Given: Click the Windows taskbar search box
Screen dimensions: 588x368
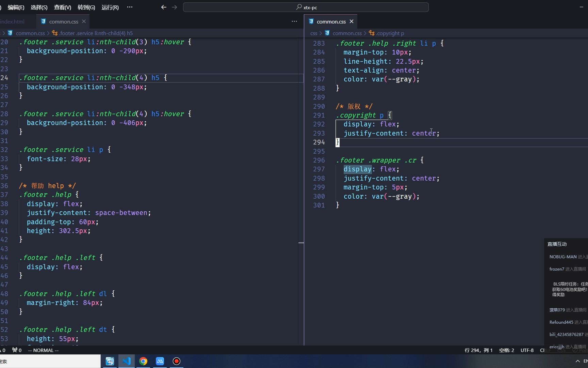Looking at the screenshot, I should (50, 361).
